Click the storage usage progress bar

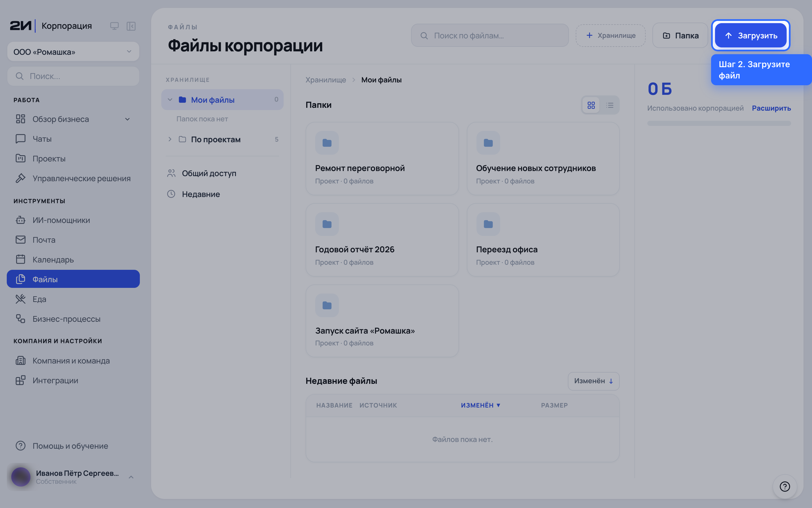[x=719, y=123]
